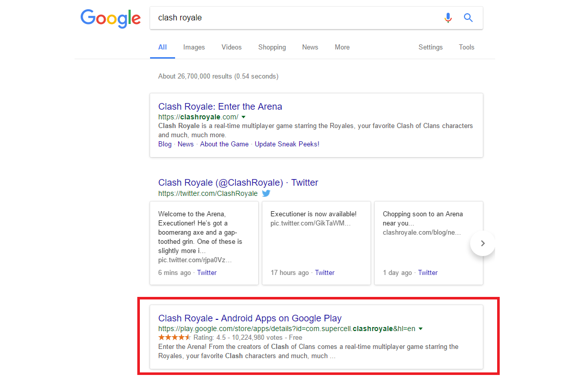Click the Twitter bird icon
This screenshot has width=588, height=377.
click(x=266, y=193)
